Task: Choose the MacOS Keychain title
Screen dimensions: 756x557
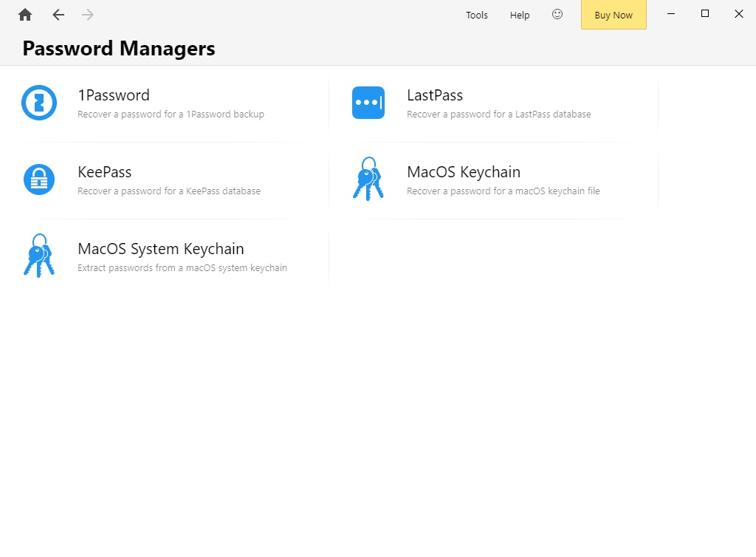Action: 464,172
